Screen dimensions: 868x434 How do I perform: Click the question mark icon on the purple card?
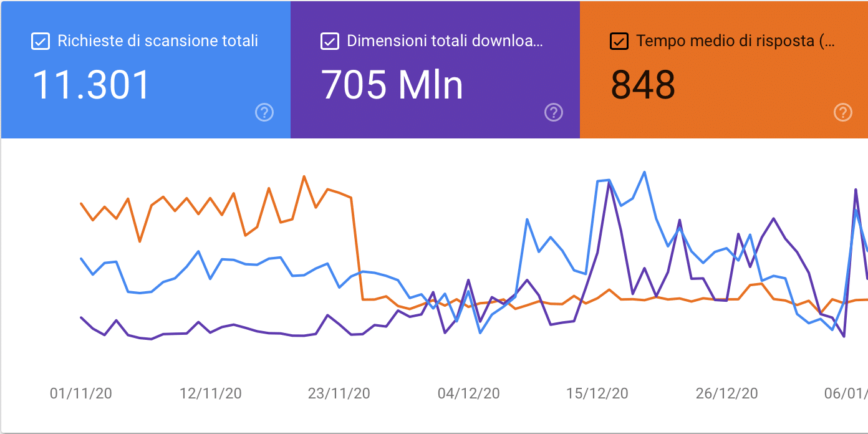(554, 113)
